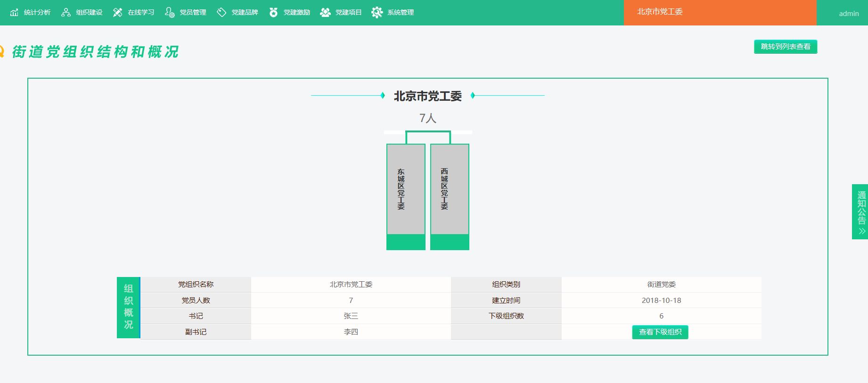Open the 统计分析 menu
868x383 pixels.
point(37,12)
